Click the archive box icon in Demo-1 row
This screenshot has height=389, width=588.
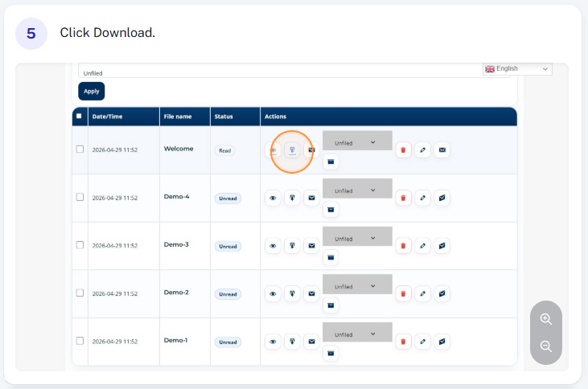pos(331,354)
